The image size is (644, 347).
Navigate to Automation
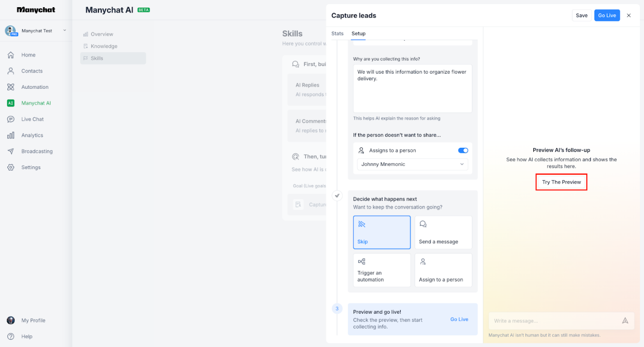(35, 87)
